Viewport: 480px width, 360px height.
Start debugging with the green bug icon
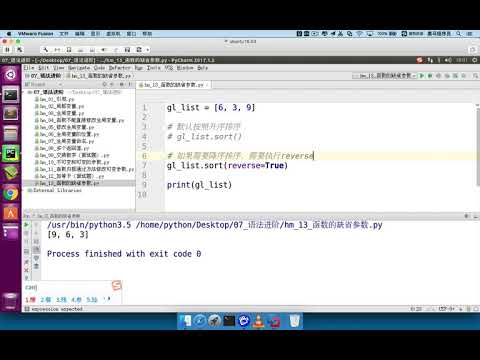click(x=430, y=76)
